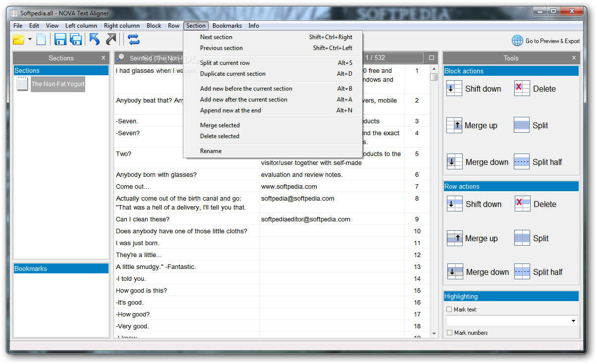Click scroll up arrow of text table
The height and width of the screenshot is (364, 597).
pyautogui.click(x=434, y=69)
